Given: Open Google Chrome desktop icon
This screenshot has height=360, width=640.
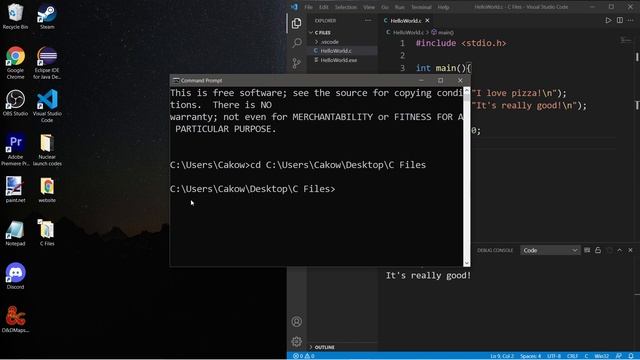Looking at the screenshot, I should [x=16, y=62].
